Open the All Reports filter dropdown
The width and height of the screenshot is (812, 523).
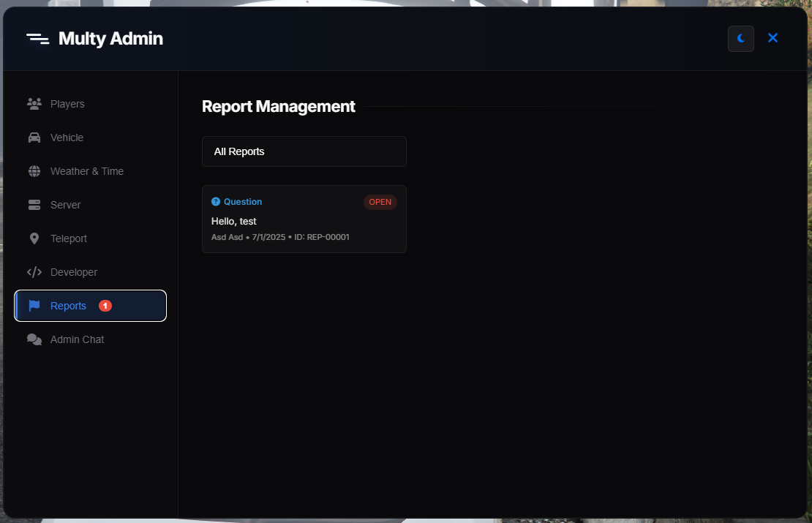(304, 151)
